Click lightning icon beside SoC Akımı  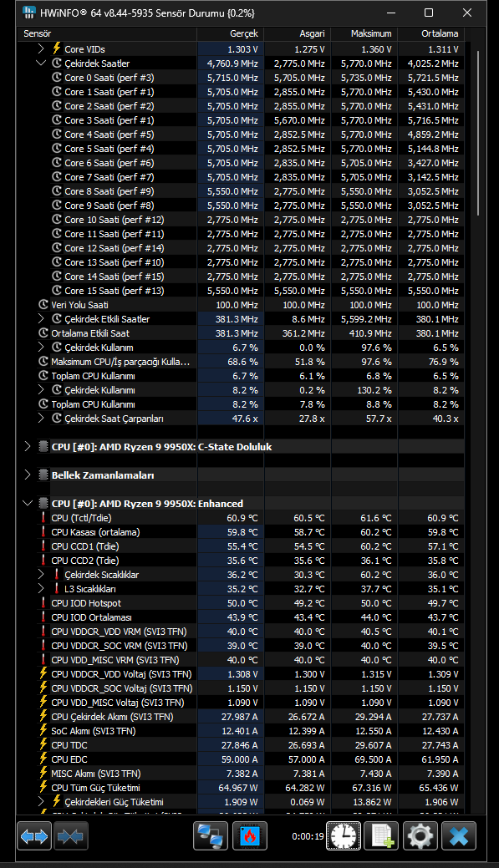(43, 731)
